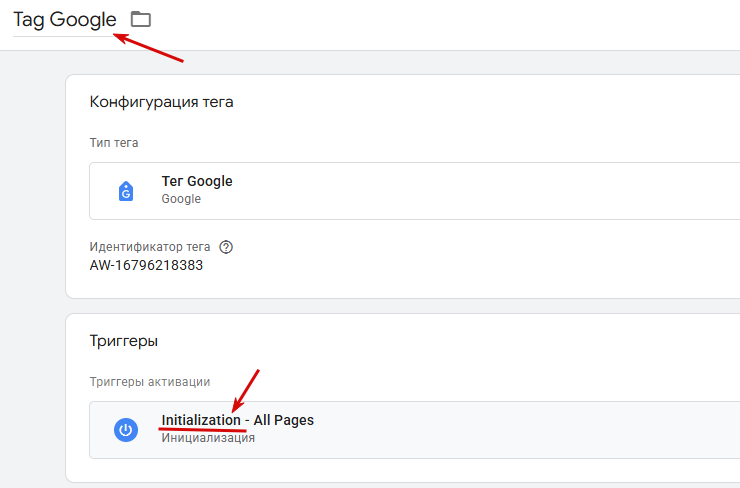Click the Триггеры section heading
This screenshot has width=740, height=488.
point(124,341)
